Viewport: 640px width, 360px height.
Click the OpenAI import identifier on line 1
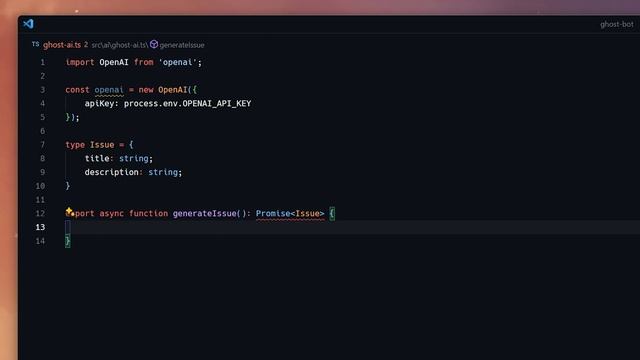tap(114, 62)
